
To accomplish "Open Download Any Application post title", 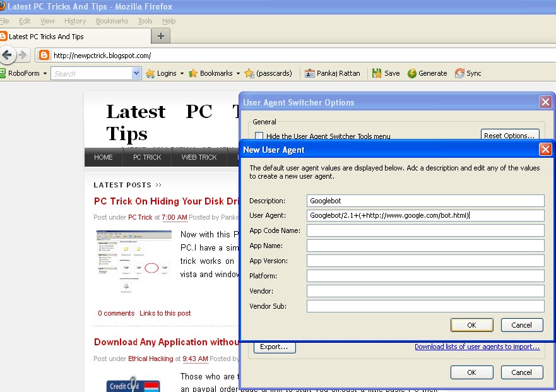I will click(167, 342).
